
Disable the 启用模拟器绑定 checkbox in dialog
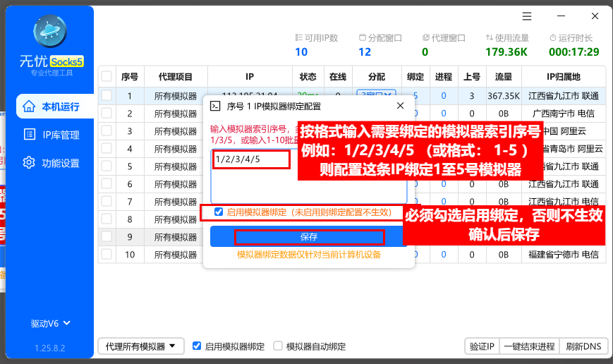[x=219, y=212]
